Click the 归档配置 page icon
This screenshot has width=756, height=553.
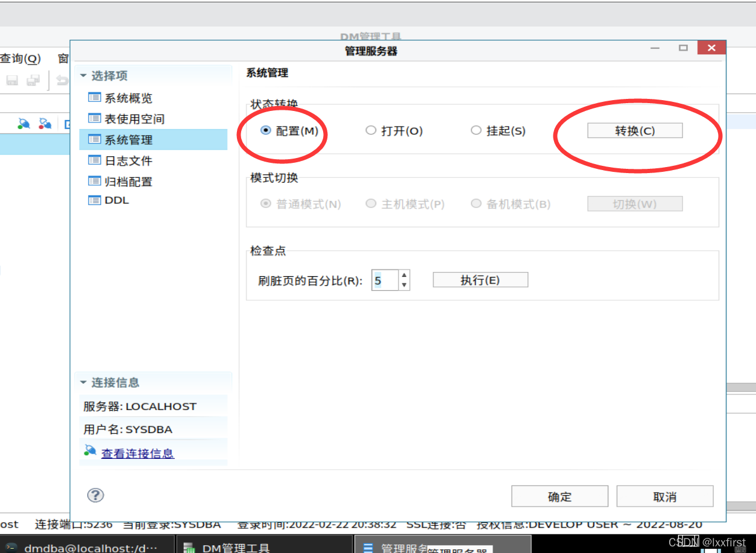(94, 181)
